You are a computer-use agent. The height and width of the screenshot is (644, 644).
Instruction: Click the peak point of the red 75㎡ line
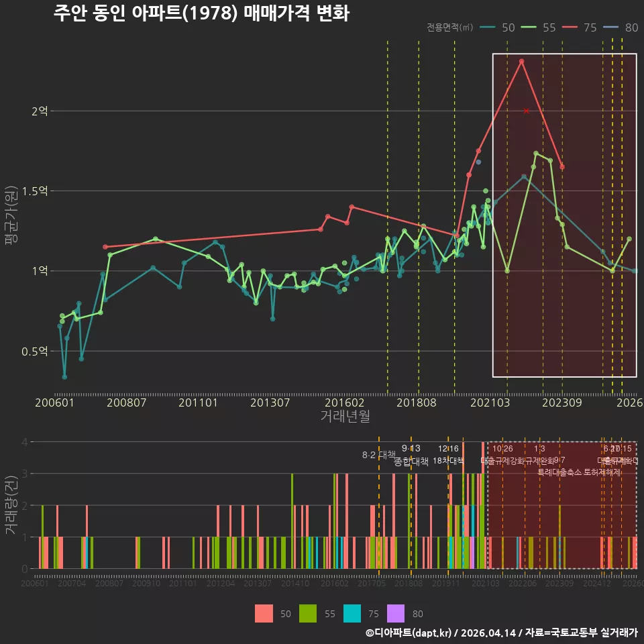(522, 61)
